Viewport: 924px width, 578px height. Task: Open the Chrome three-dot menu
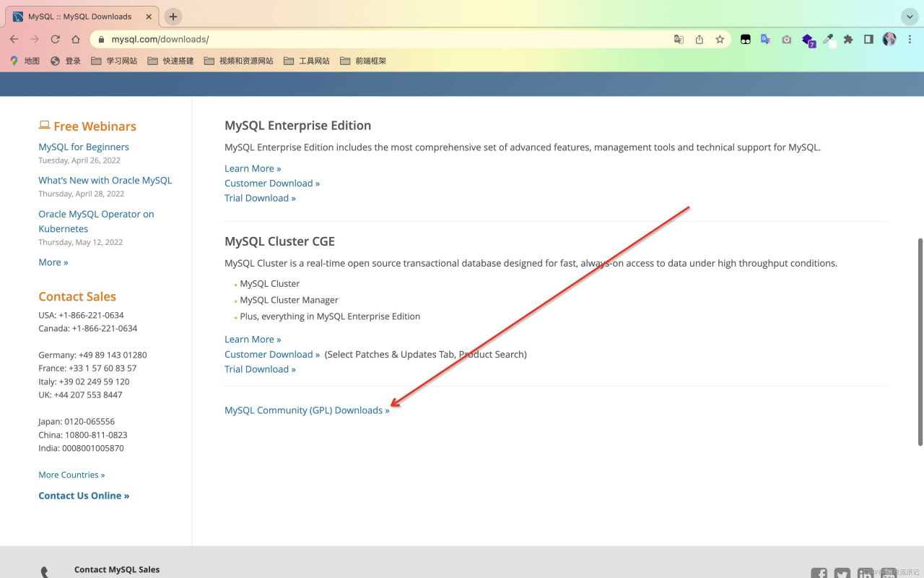910,40
